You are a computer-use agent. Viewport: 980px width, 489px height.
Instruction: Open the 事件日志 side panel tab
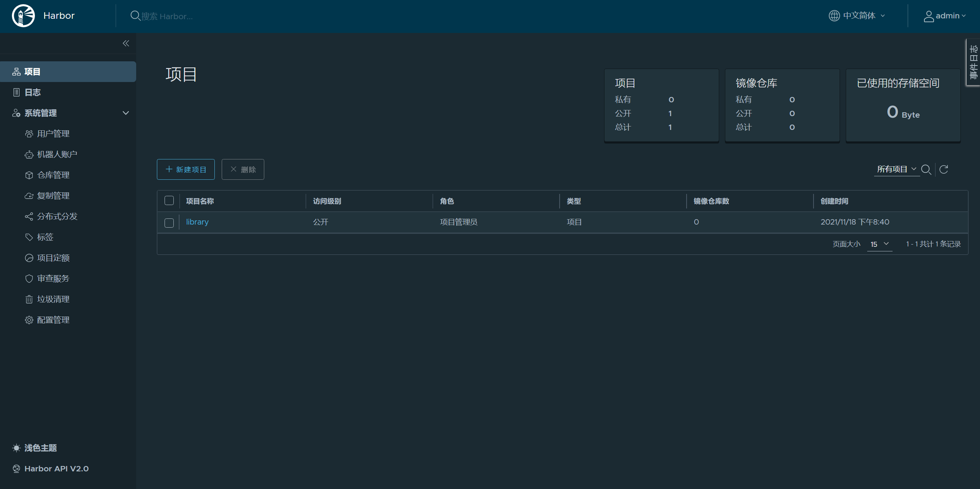pyautogui.click(x=973, y=62)
